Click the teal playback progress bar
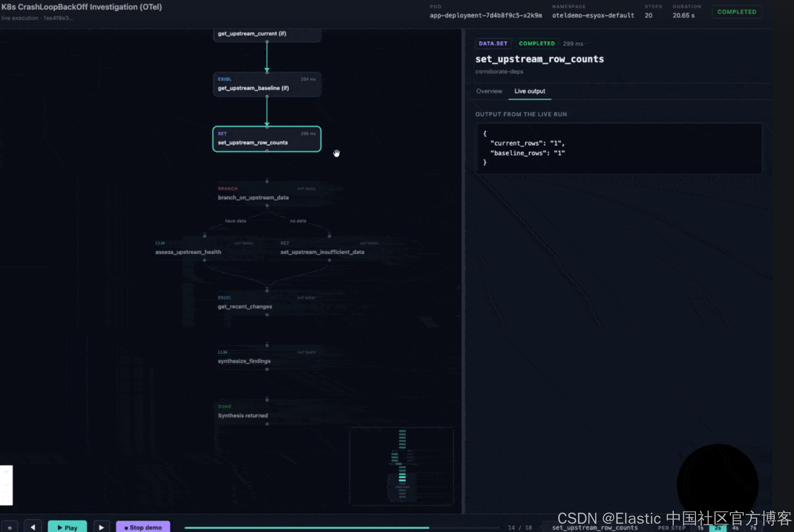 306,528
